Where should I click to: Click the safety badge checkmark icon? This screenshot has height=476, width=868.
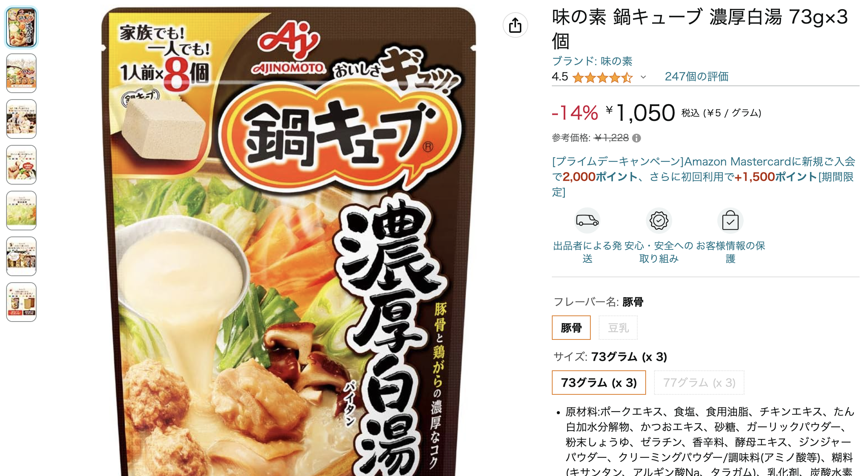click(x=659, y=220)
